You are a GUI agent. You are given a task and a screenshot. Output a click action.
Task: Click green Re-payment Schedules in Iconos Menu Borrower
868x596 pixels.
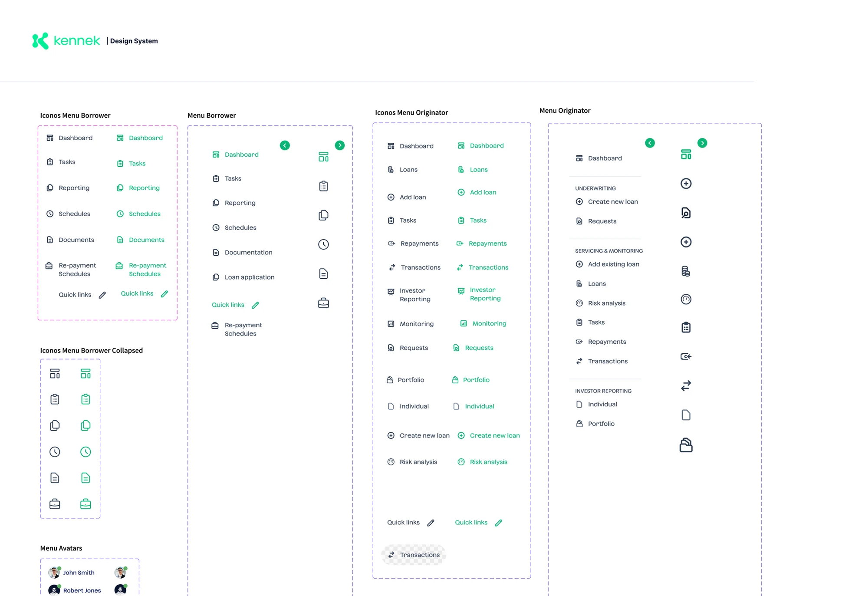click(141, 270)
